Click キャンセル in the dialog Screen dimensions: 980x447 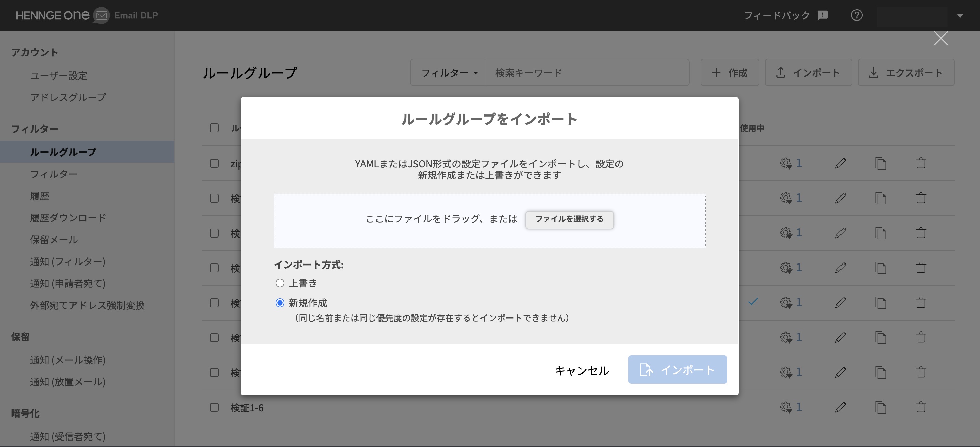click(x=582, y=370)
